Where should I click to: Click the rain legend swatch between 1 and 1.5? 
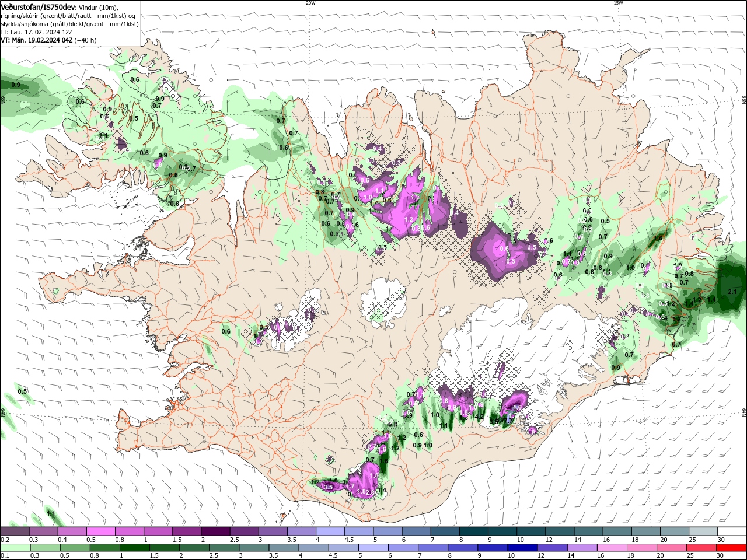point(135,548)
